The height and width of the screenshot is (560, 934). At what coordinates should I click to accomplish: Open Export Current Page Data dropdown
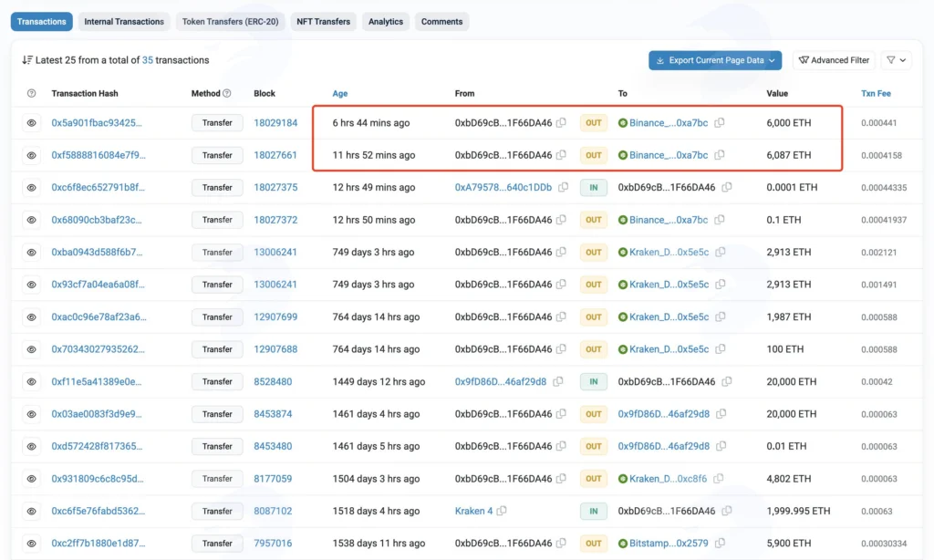tap(715, 60)
